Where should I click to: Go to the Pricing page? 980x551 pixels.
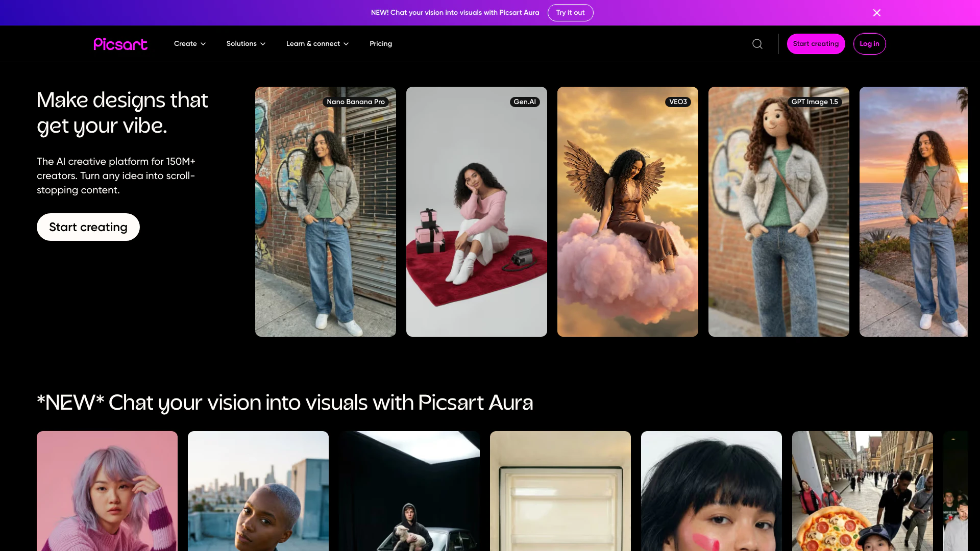tap(381, 44)
